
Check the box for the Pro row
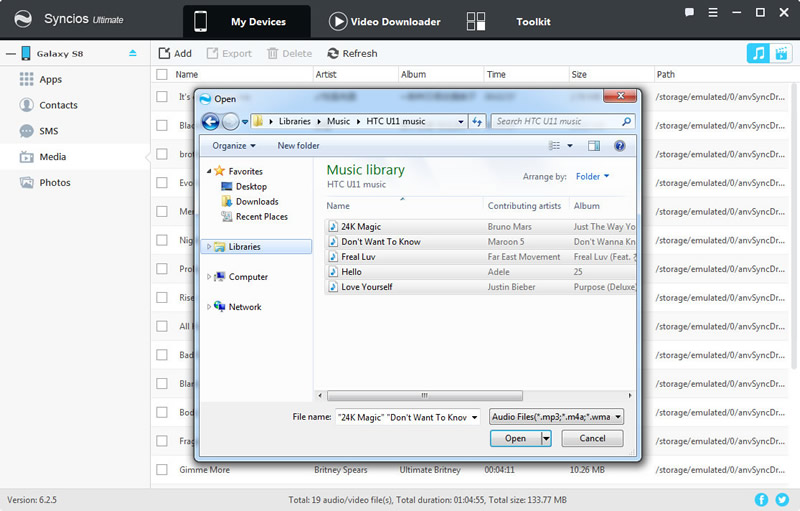(162, 269)
